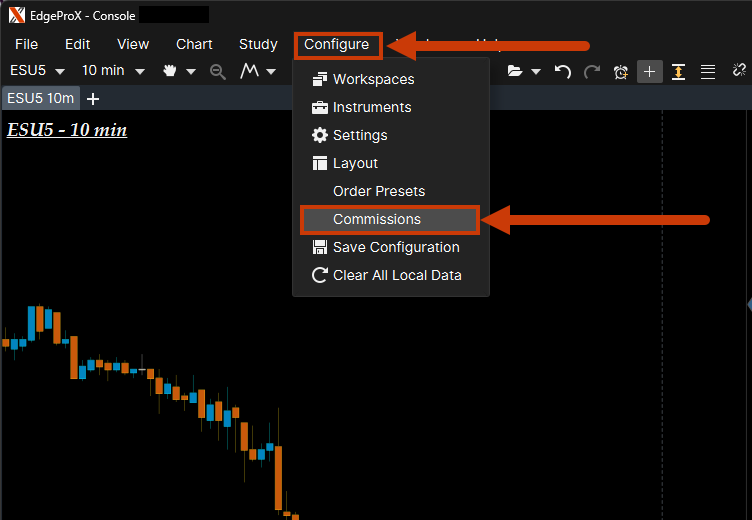Image resolution: width=752 pixels, height=520 pixels.
Task: Add a new chart tab
Action: (93, 98)
